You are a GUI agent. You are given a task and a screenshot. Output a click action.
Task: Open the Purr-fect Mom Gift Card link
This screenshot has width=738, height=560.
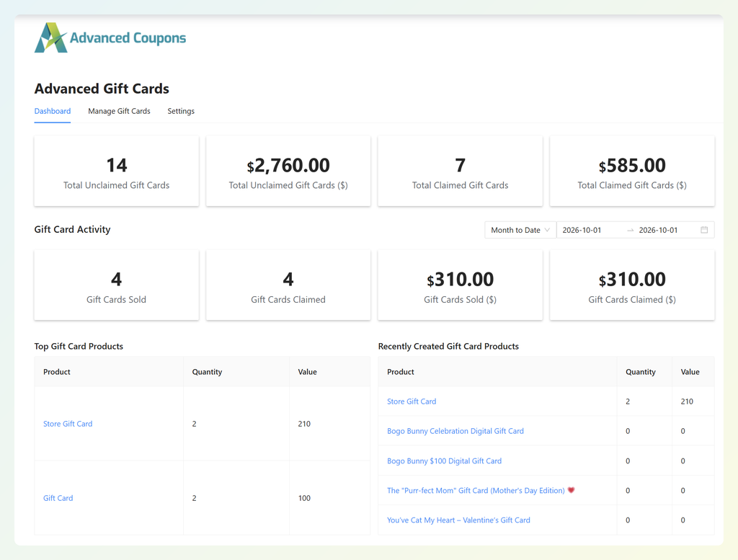click(x=476, y=490)
